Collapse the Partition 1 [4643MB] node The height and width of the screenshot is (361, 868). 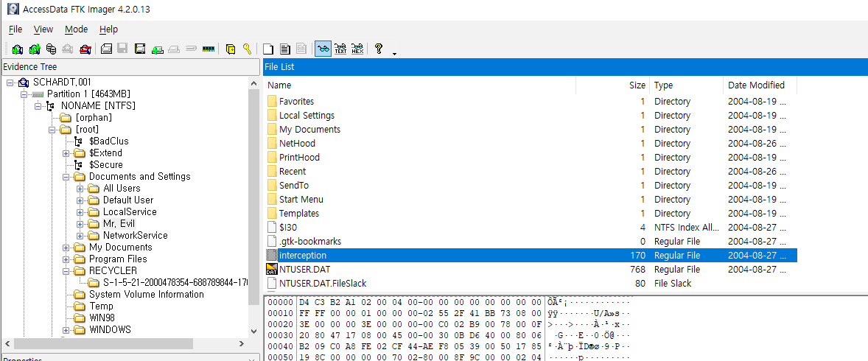[24, 94]
